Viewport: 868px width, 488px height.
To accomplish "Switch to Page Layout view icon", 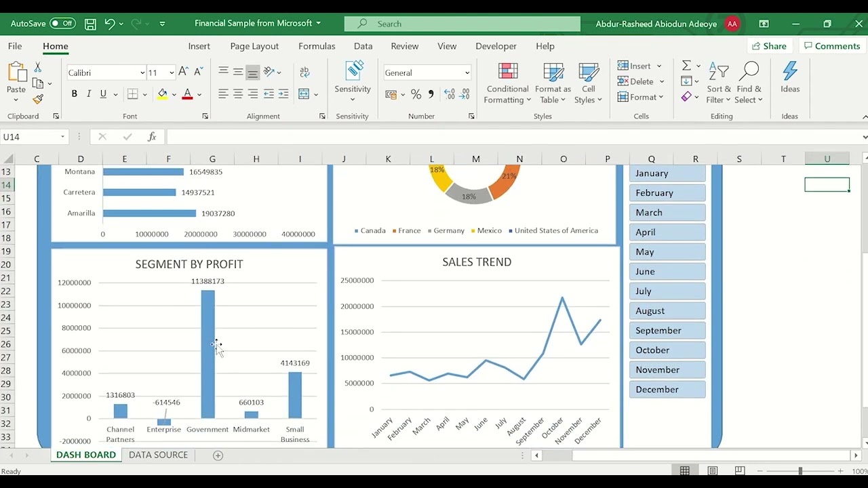I will click(x=712, y=471).
